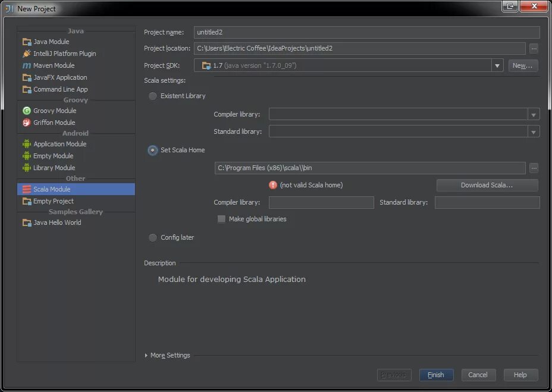
Task: Click the Scala home path field
Action: point(370,168)
